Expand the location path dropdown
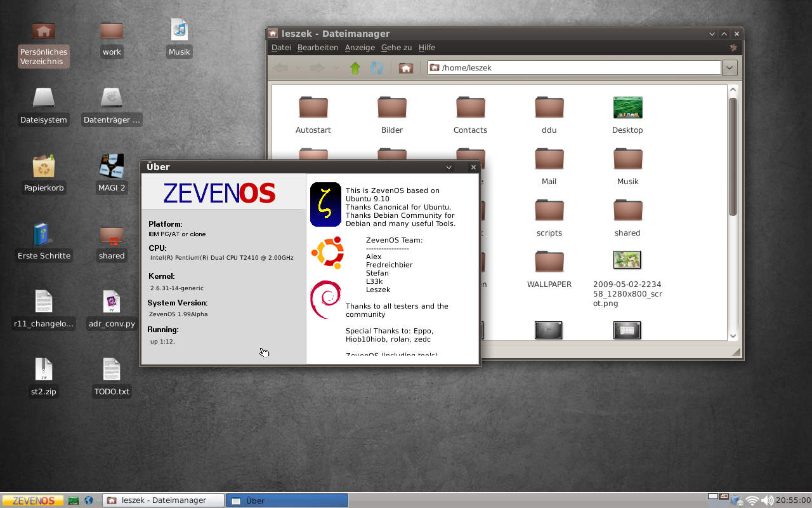The height and width of the screenshot is (508, 812). click(730, 68)
